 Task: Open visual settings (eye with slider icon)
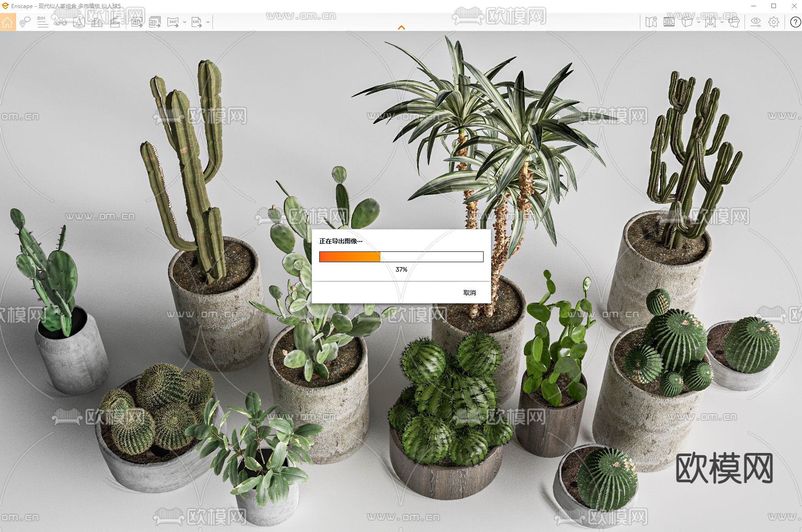[x=756, y=22]
